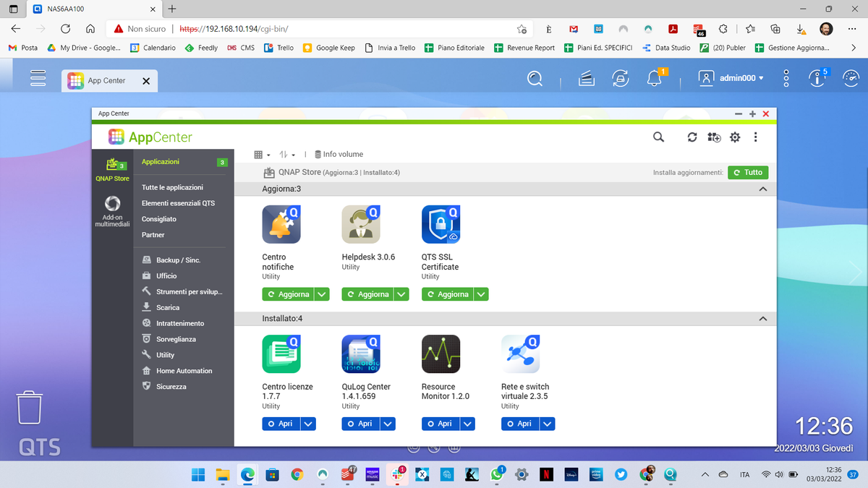The width and height of the screenshot is (868, 488).
Task: Click Tutto to install all updates
Action: (x=748, y=173)
